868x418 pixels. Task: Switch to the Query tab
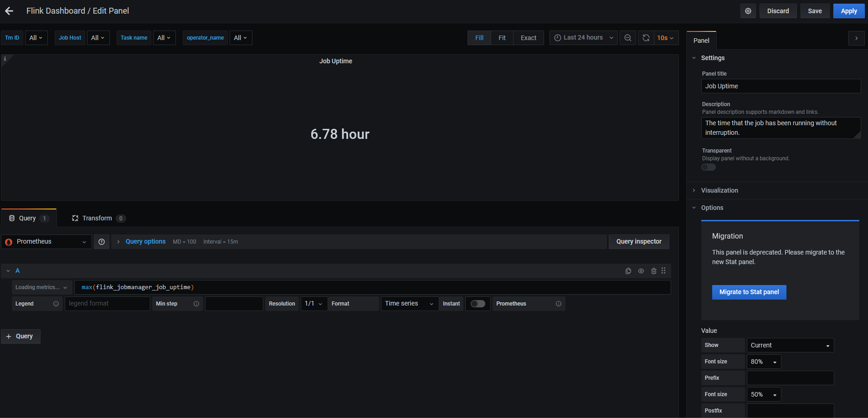[x=29, y=218]
